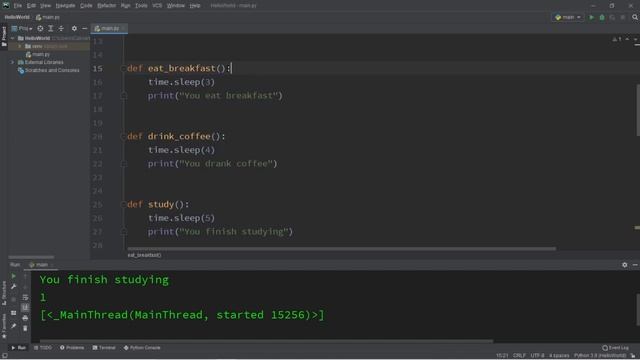The image size is (640, 360).
Task: Open Project panel gear options
Action: (74, 29)
